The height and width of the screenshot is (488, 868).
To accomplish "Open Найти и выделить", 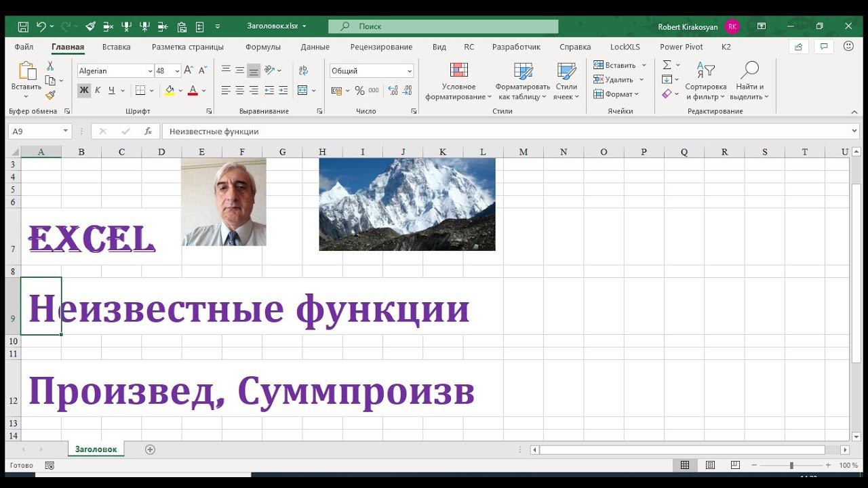I will 749,81.
